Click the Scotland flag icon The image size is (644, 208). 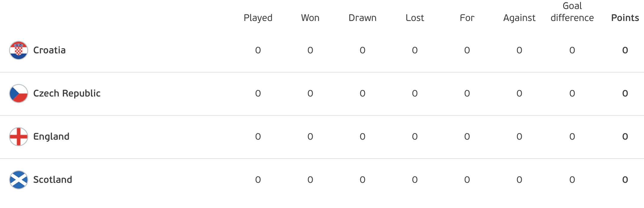19,180
